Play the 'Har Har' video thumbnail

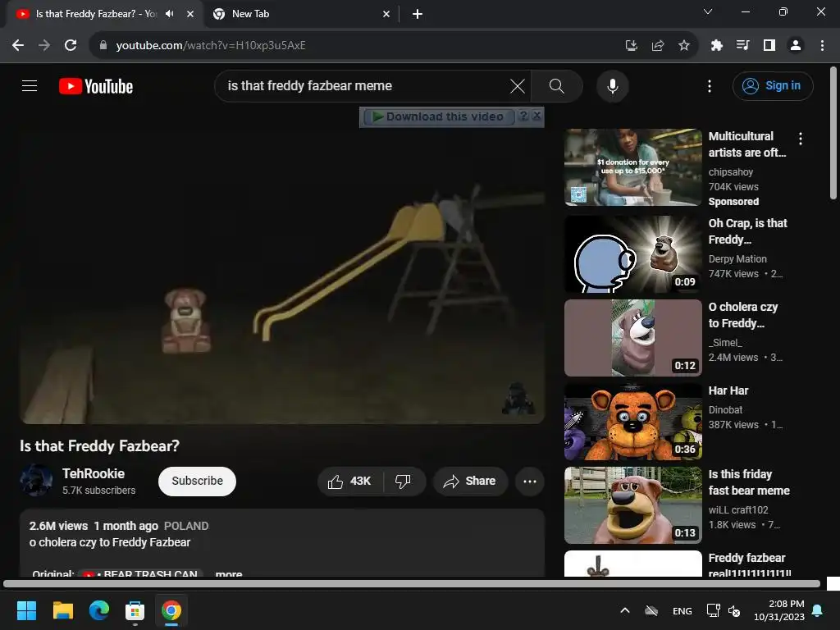[x=633, y=422]
